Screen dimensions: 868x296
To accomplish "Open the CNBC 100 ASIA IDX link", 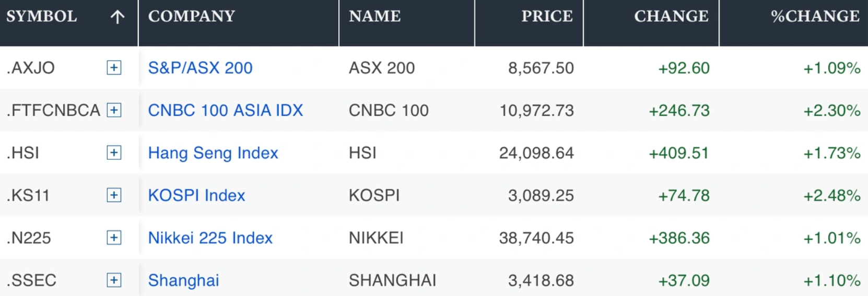I will pyautogui.click(x=225, y=110).
